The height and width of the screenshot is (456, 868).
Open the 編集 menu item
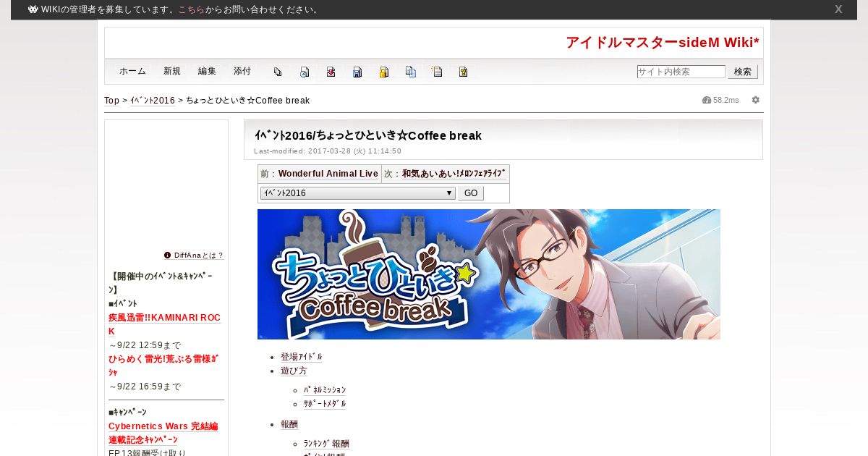(207, 72)
